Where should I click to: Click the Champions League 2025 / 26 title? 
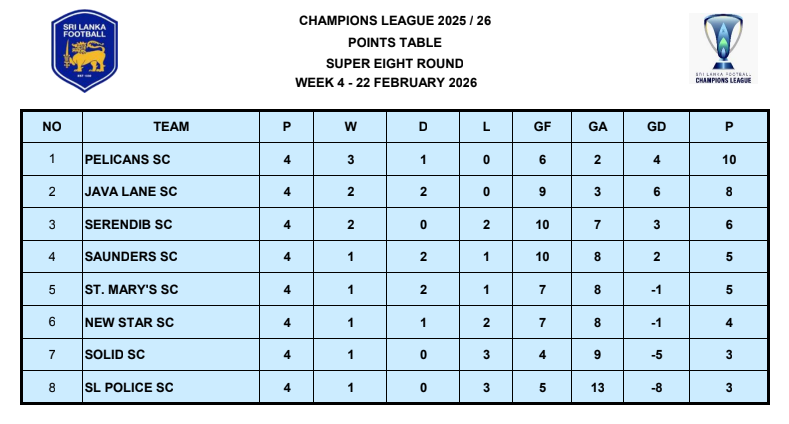[x=394, y=21]
